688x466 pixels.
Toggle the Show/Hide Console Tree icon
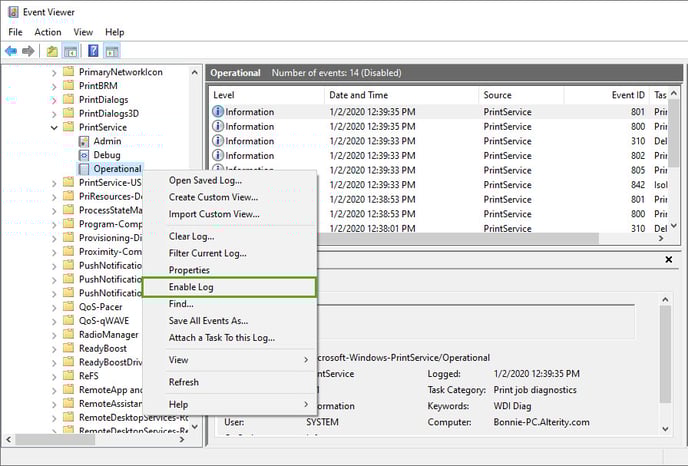click(70, 51)
